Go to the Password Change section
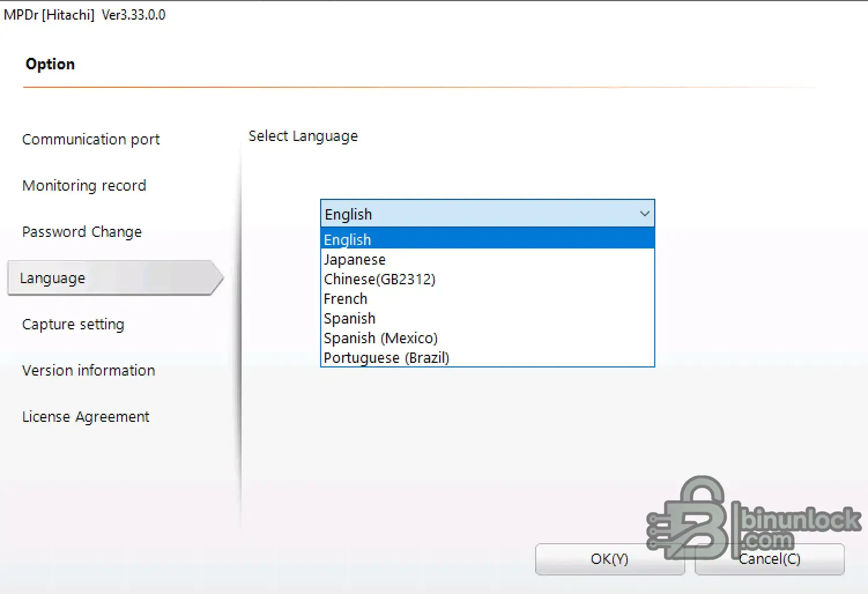This screenshot has width=868, height=594. pos(82,232)
